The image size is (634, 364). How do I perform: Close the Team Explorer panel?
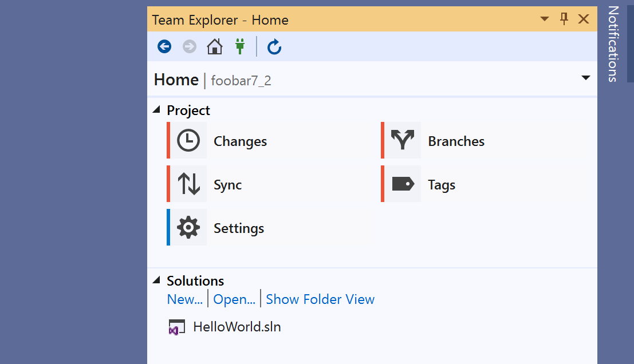tap(584, 18)
